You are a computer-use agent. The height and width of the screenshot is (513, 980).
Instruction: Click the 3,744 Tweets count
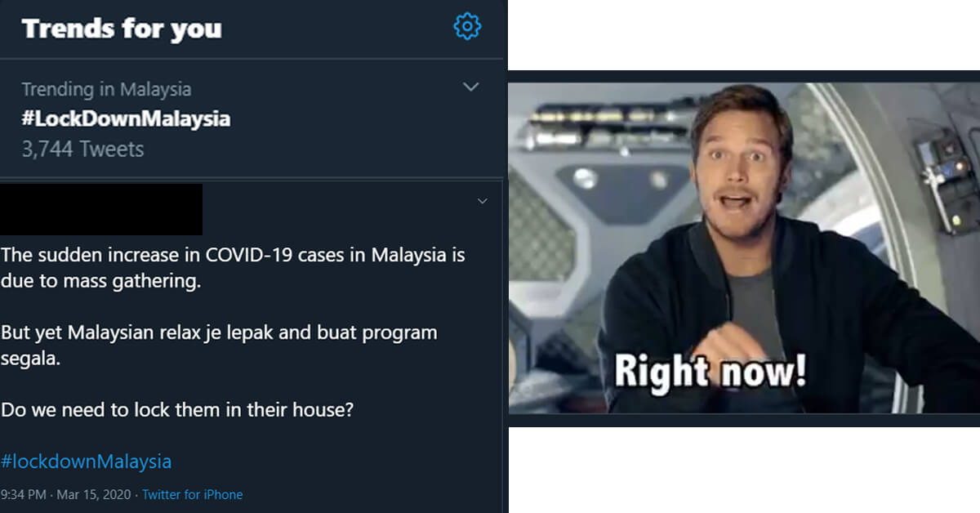pyautogui.click(x=82, y=149)
